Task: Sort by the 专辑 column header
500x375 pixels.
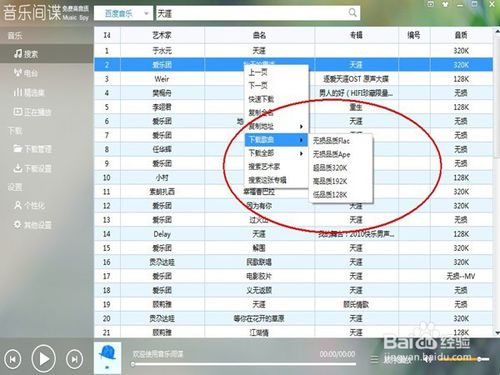Action: point(356,35)
